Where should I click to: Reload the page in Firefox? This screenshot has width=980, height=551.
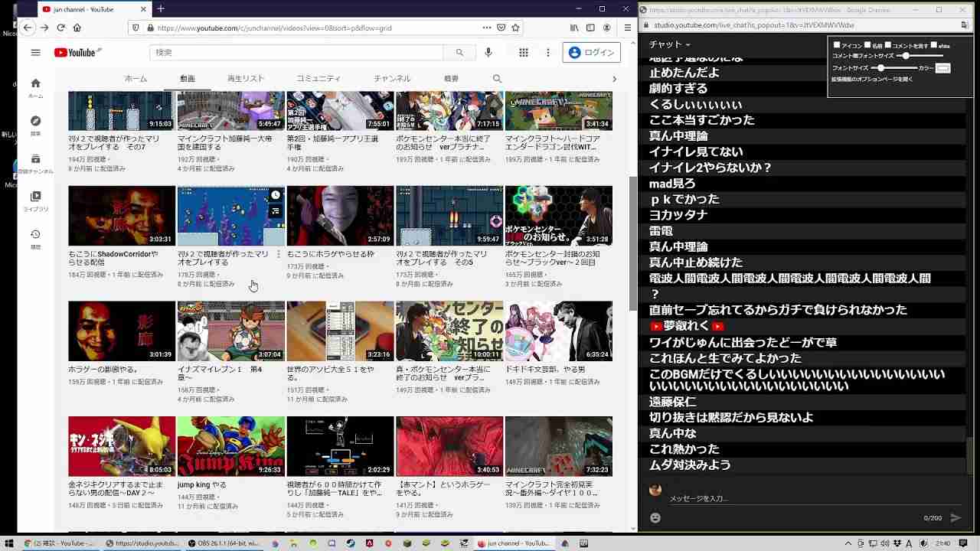[60, 28]
